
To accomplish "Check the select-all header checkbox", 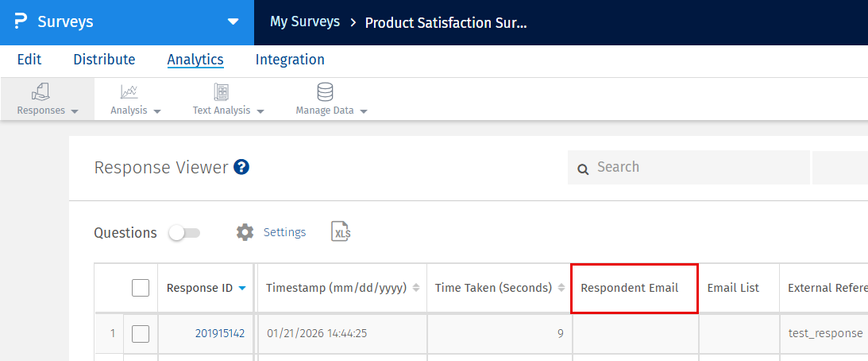I will [x=141, y=288].
